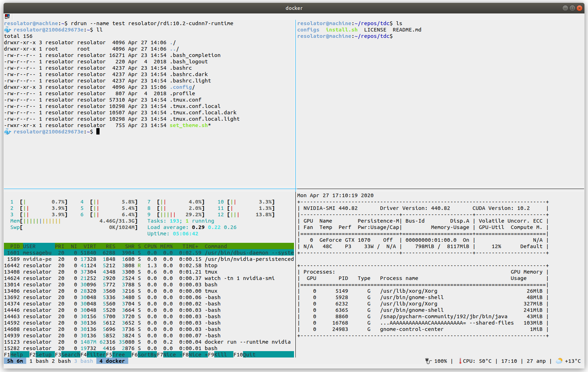The height and width of the screenshot is (372, 588).
Task: Click the thermometer icon next to CPU temperature
Action: tap(460, 361)
